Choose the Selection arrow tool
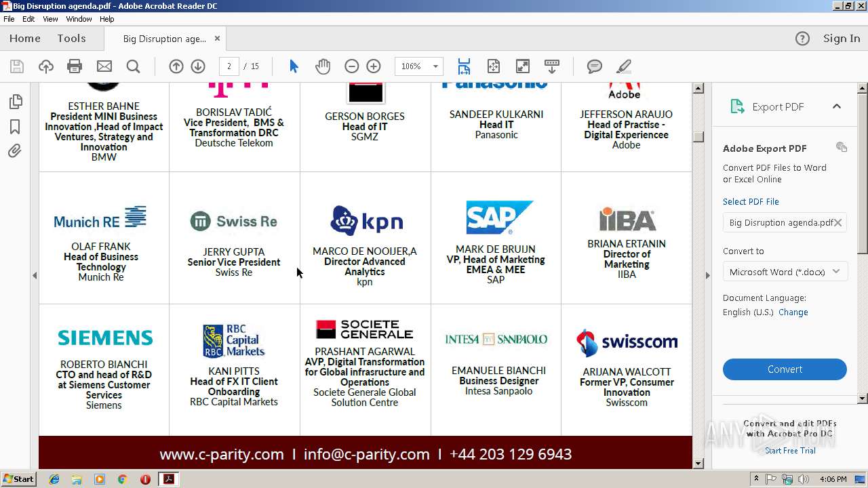Viewport: 868px width, 488px height. [x=294, y=66]
